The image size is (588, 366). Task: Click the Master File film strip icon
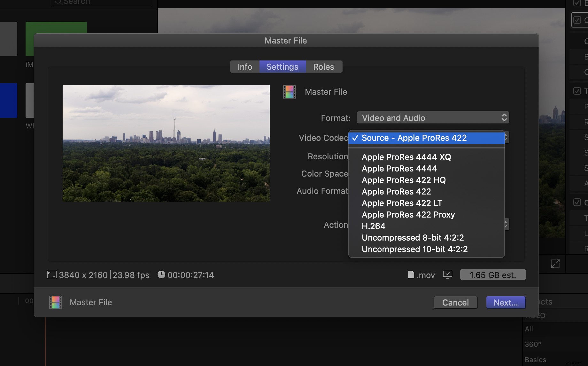coord(289,92)
